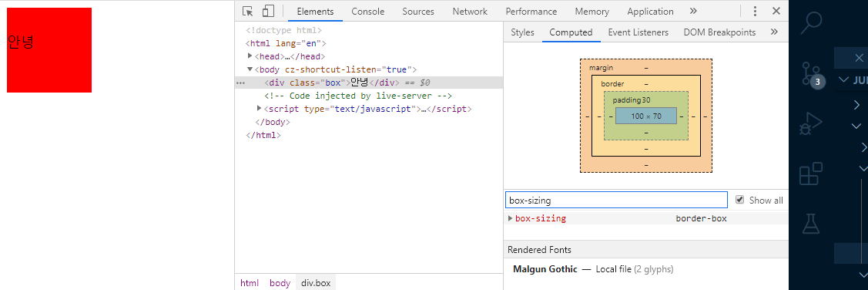Click the red box on the page
Viewport: 868px width, 290px height.
49,50
